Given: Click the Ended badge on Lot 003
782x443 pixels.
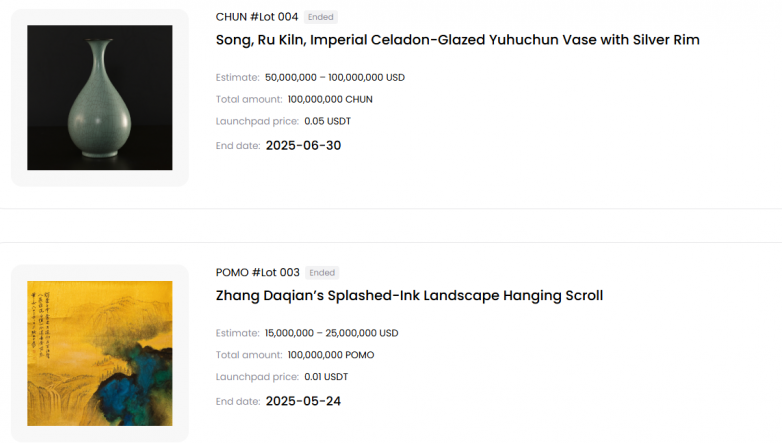Looking at the screenshot, I should tap(322, 273).
